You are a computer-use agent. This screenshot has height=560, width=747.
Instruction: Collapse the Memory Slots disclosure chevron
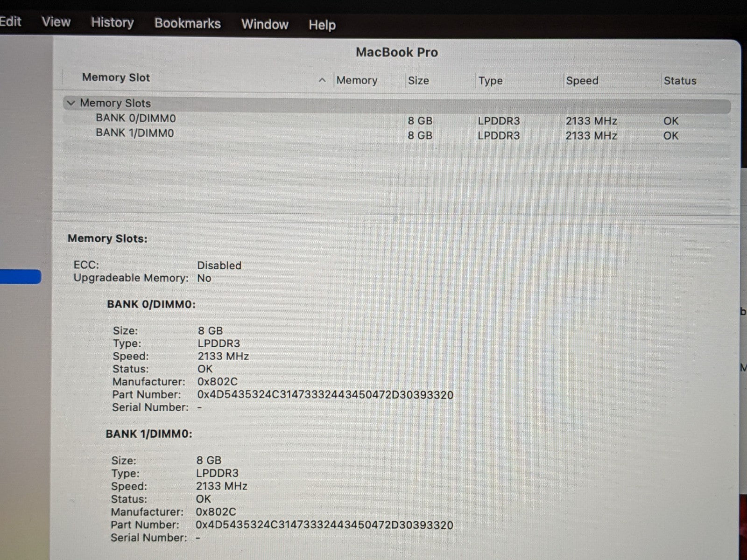(71, 103)
